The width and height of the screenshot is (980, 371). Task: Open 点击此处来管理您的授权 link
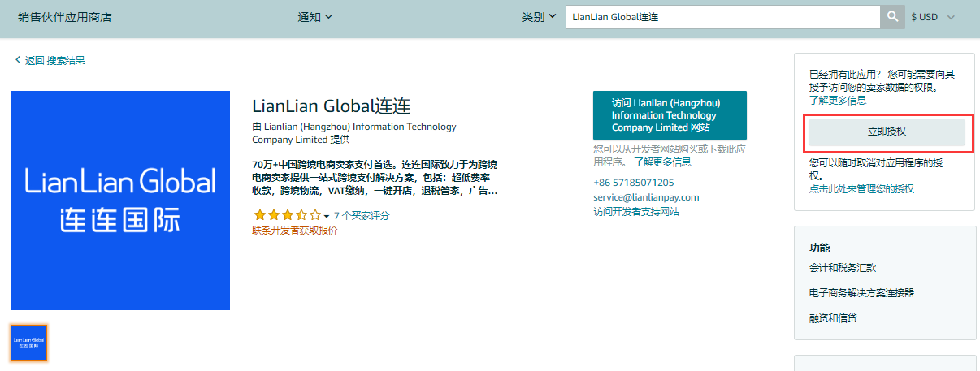(861, 188)
